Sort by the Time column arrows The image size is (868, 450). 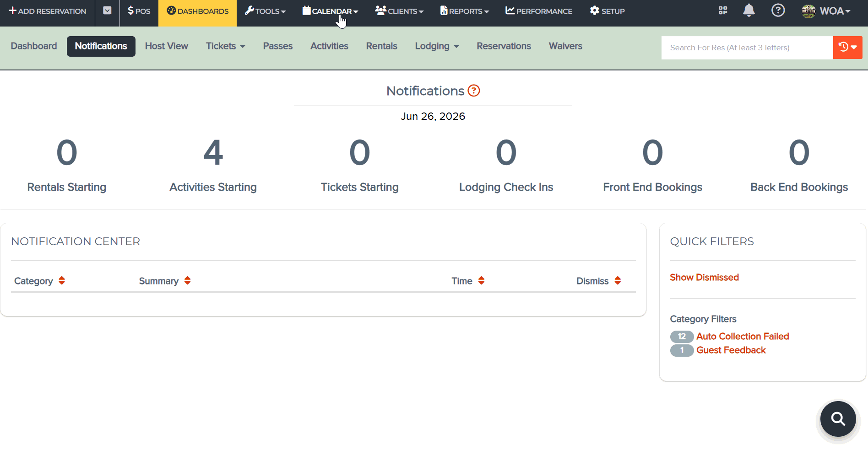tap(481, 281)
